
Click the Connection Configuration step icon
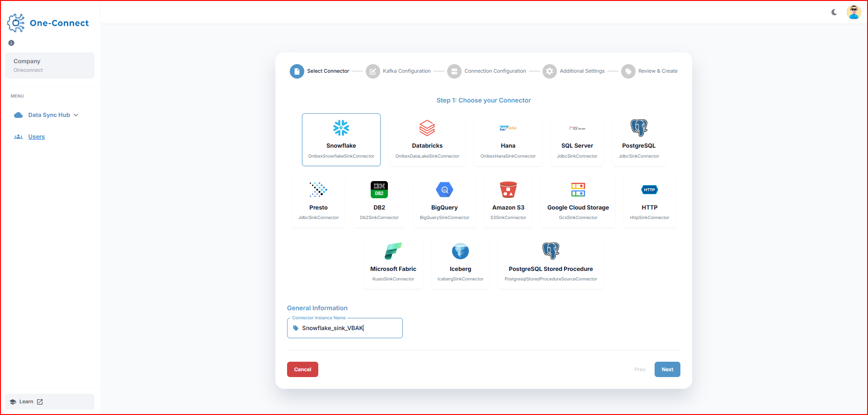[x=454, y=71]
